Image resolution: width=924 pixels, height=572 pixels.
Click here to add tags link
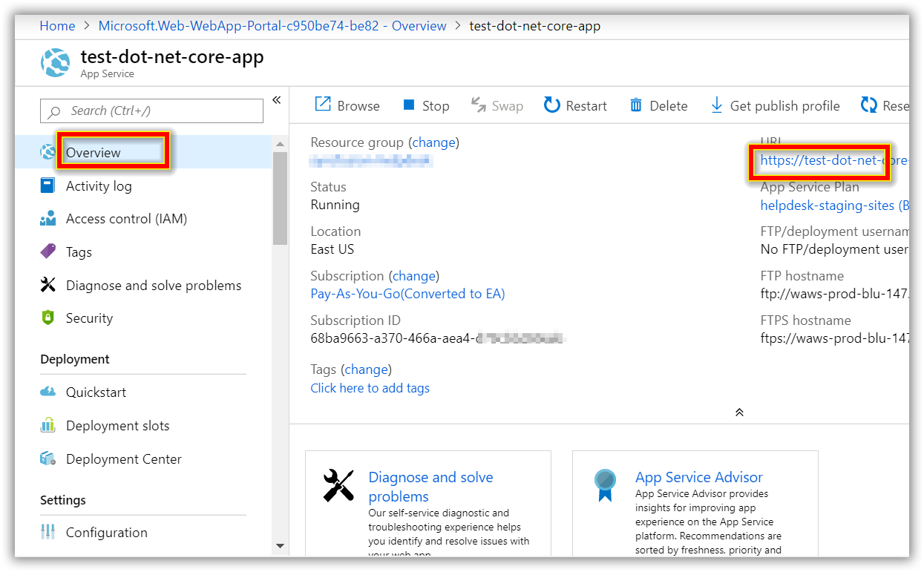[x=370, y=388]
